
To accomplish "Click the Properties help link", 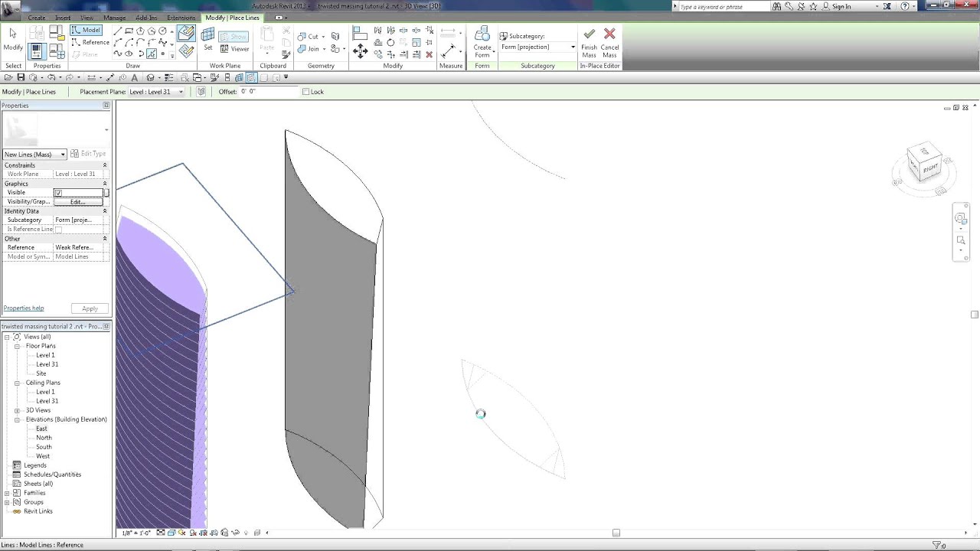I will 24,308.
